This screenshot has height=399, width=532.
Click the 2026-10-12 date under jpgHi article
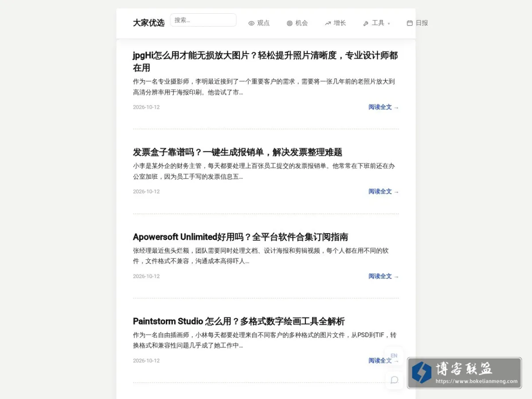(146, 107)
